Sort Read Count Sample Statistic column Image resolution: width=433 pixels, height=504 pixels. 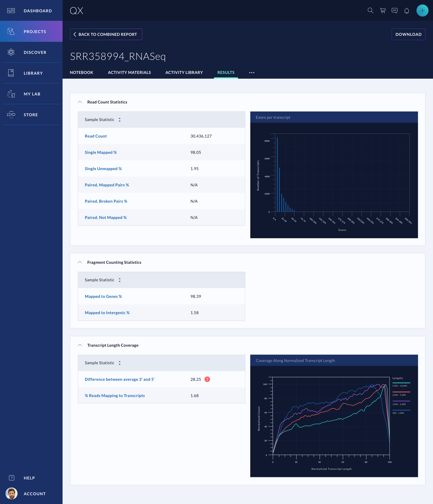120,120
